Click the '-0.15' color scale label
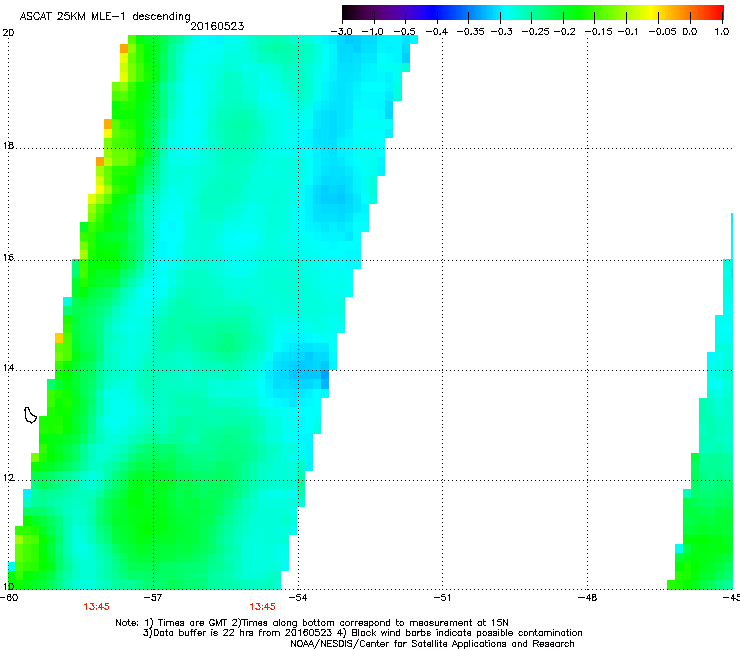740x650 pixels. [598, 32]
